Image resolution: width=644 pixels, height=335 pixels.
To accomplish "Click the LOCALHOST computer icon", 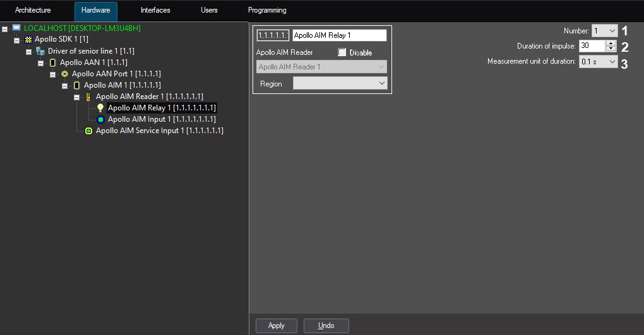I will click(16, 28).
